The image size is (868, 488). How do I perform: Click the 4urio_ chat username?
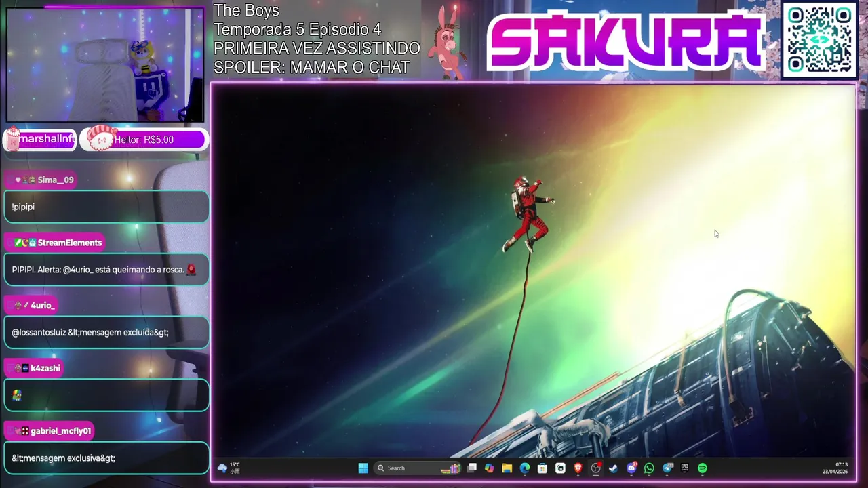[42, 306]
